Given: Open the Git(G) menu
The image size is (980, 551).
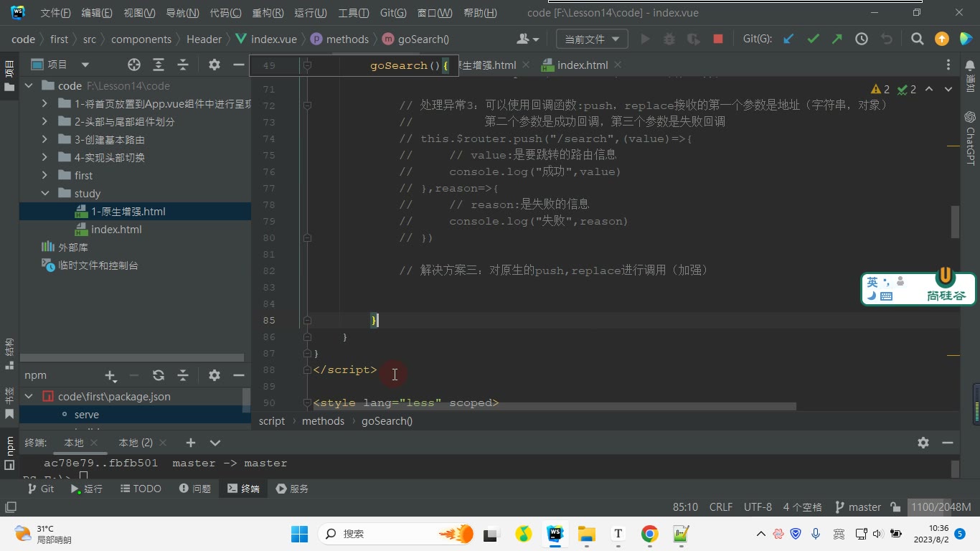Looking at the screenshot, I should [x=392, y=13].
